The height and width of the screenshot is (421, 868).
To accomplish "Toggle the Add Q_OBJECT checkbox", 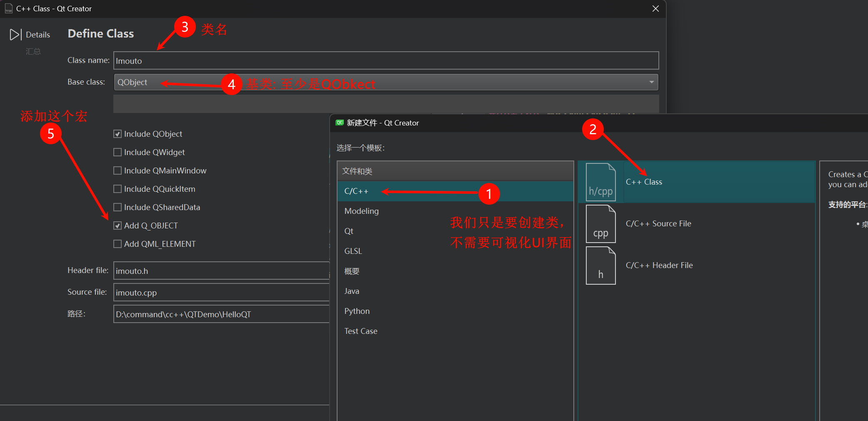I will [x=118, y=226].
